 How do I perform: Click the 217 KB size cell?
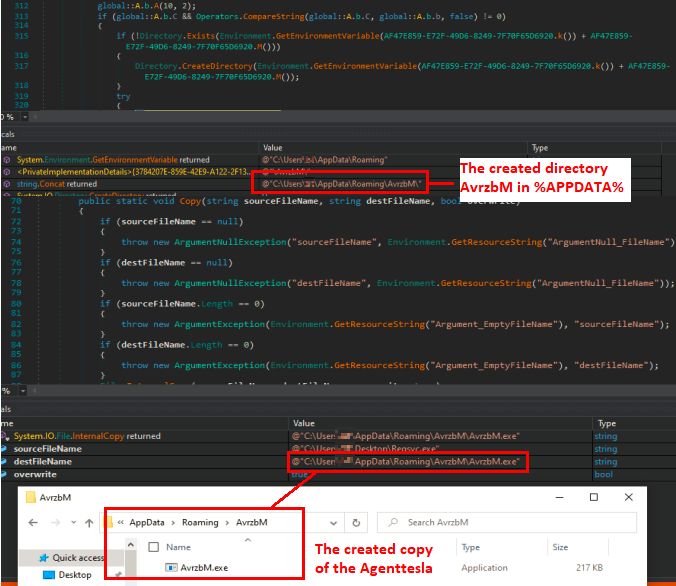tap(589, 567)
